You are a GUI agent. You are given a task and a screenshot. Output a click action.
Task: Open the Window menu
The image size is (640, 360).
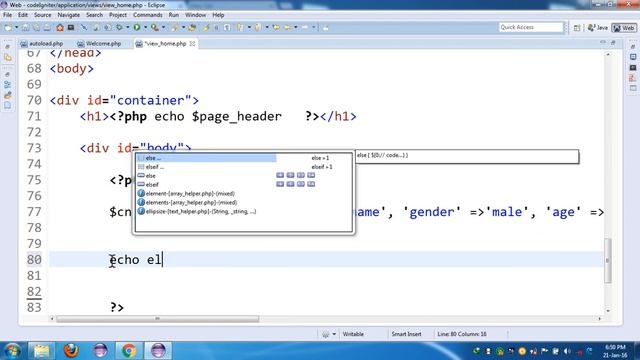pos(196,15)
